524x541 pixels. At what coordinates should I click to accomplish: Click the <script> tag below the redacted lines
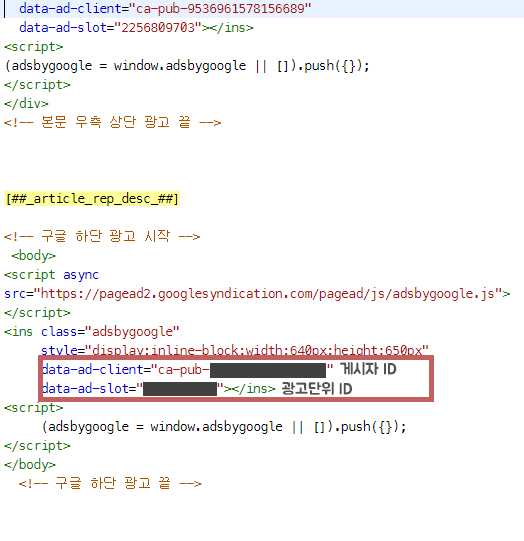34,408
